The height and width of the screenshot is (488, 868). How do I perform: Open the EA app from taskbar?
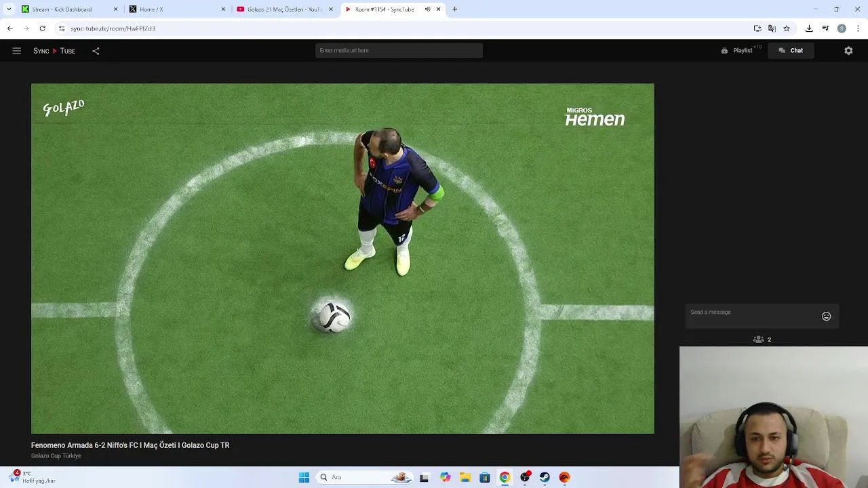pyautogui.click(x=564, y=477)
